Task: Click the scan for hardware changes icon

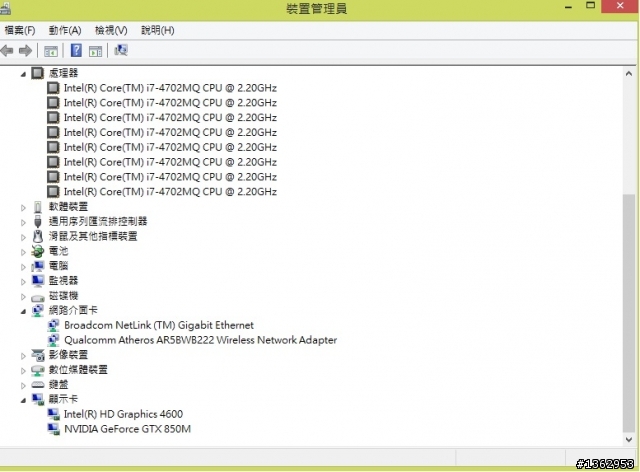Action: (121, 50)
